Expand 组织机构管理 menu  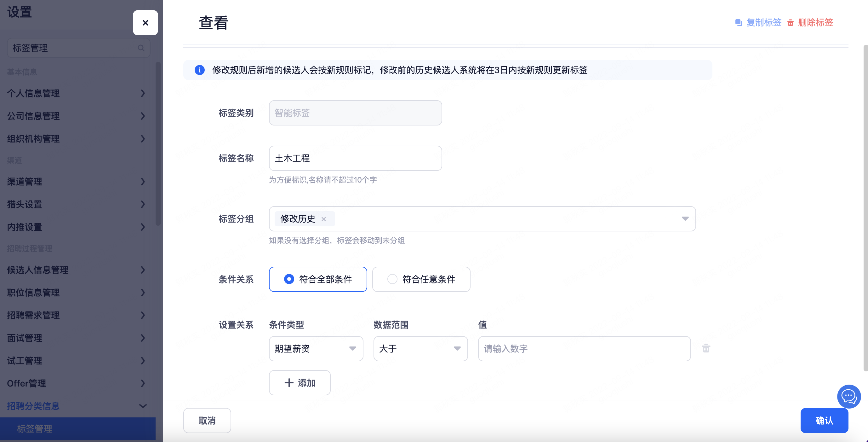tap(77, 139)
